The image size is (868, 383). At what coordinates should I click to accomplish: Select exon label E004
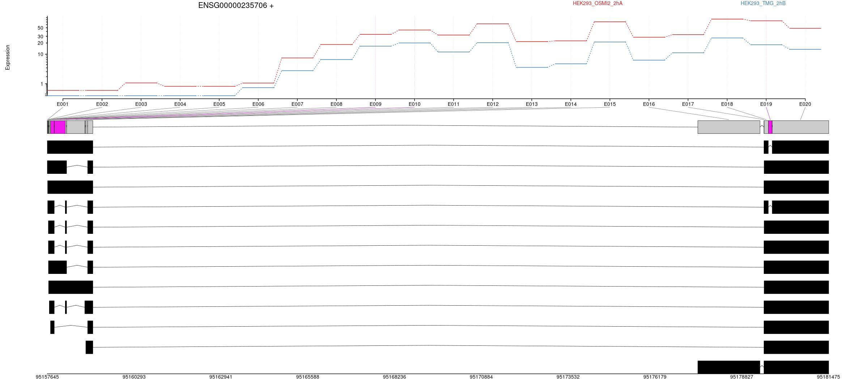180,104
